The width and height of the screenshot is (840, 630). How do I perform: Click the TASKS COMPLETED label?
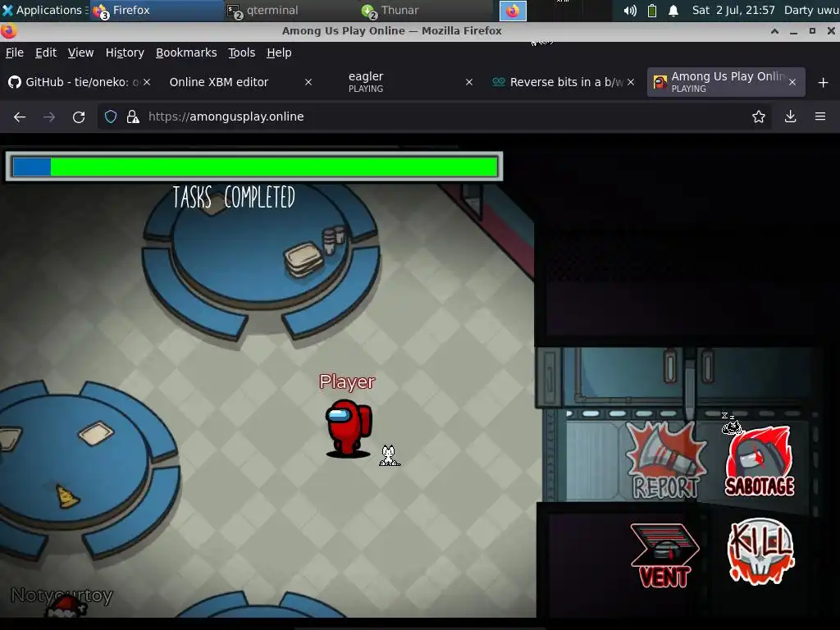pos(234,197)
